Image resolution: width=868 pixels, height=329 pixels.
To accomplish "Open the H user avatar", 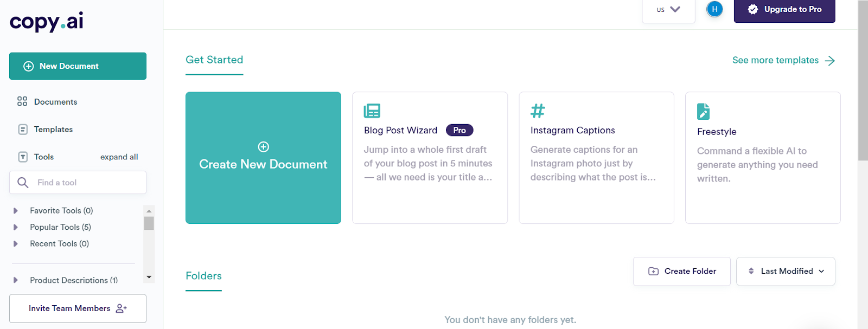I will [x=714, y=9].
